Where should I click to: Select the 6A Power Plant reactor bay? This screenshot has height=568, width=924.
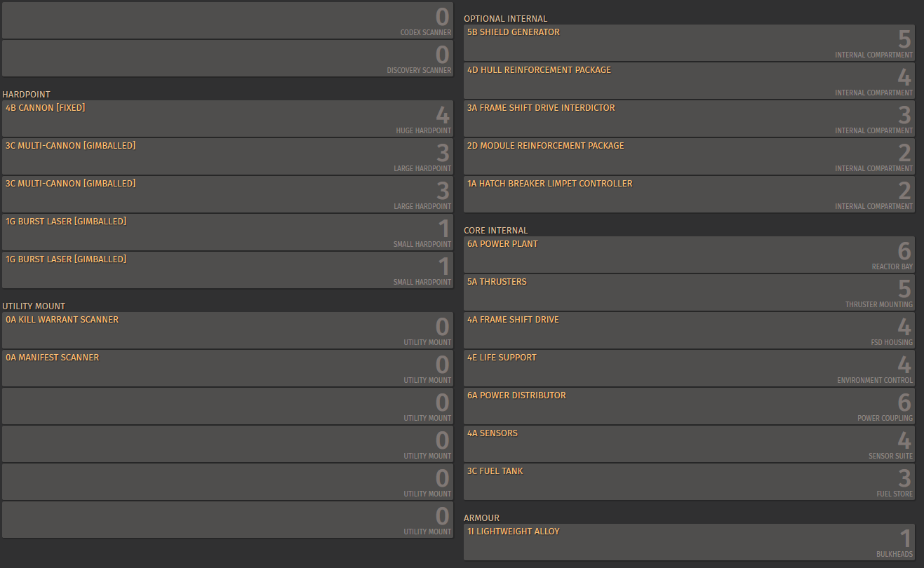click(689, 255)
